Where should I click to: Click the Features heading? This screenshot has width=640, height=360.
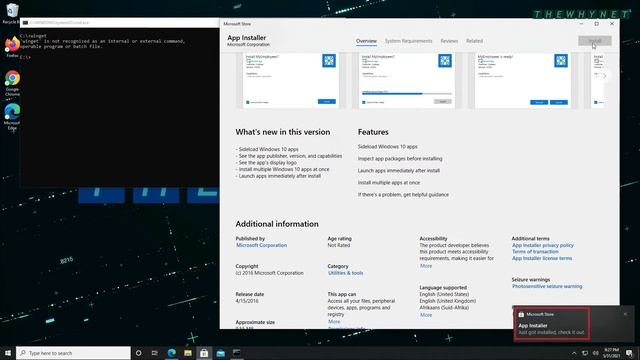click(x=373, y=132)
